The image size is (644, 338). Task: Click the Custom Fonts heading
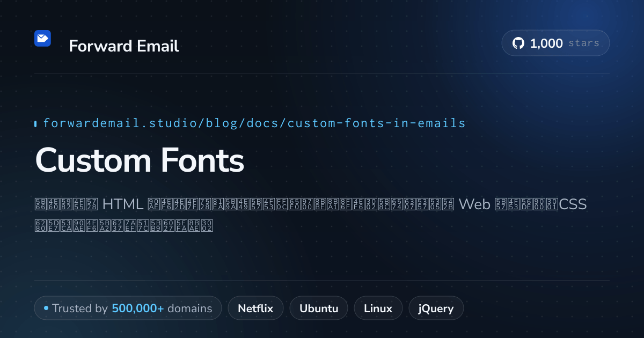[140, 160]
